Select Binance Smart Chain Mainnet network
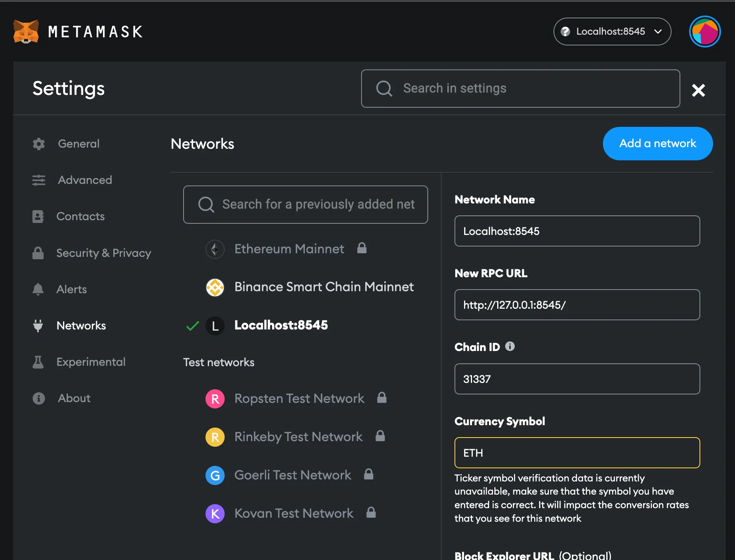This screenshot has width=735, height=560. (x=324, y=287)
